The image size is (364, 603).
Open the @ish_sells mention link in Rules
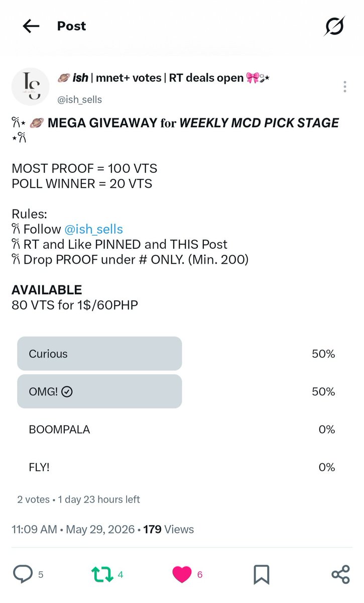click(x=93, y=230)
